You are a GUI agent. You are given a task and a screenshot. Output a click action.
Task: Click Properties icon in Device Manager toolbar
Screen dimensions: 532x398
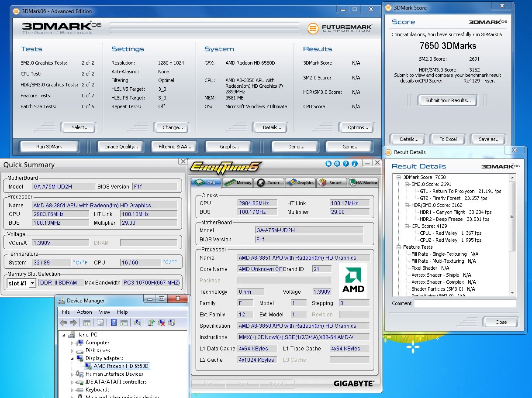[100, 323]
